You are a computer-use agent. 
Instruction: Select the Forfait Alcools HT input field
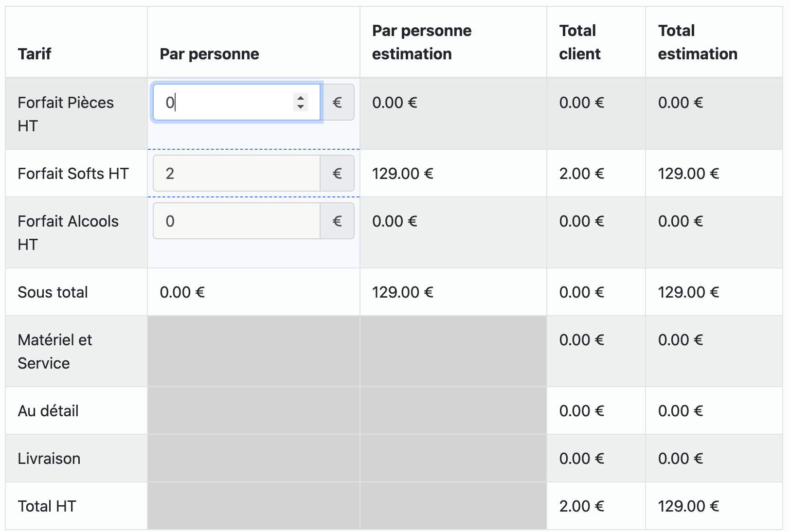pos(236,221)
